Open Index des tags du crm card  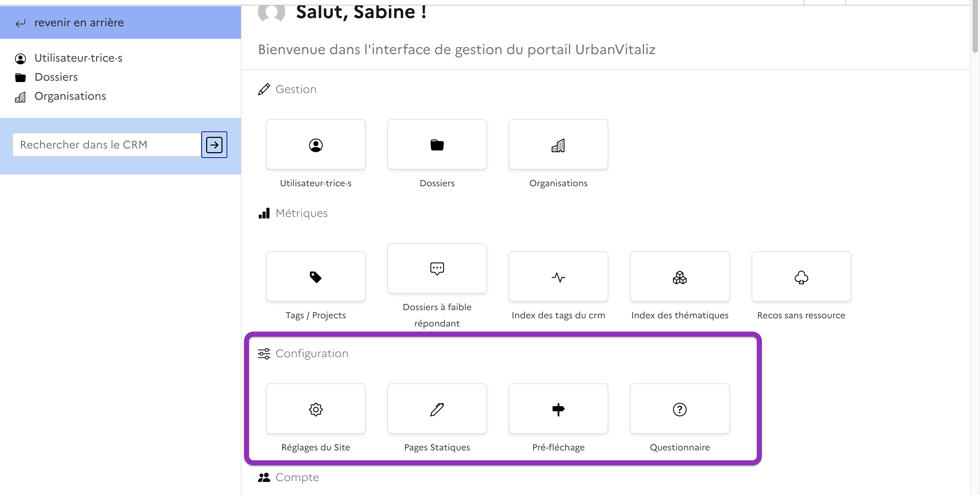(558, 277)
